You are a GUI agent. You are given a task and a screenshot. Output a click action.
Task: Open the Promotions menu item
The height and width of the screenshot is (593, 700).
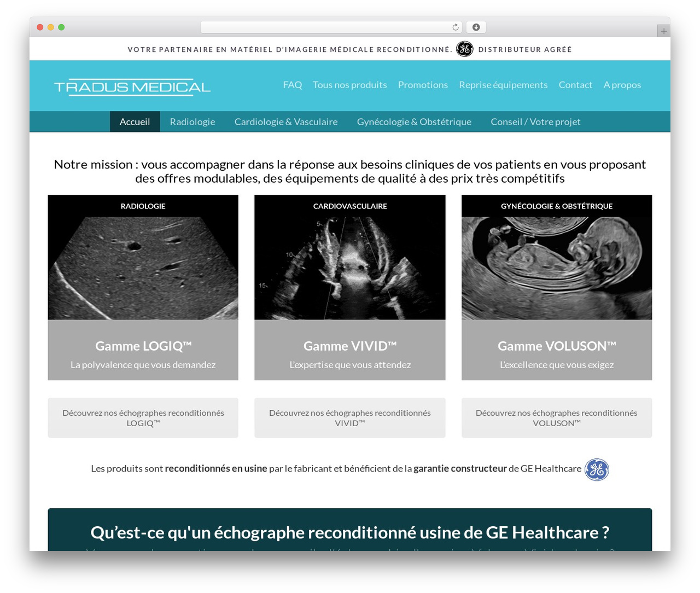(x=423, y=85)
